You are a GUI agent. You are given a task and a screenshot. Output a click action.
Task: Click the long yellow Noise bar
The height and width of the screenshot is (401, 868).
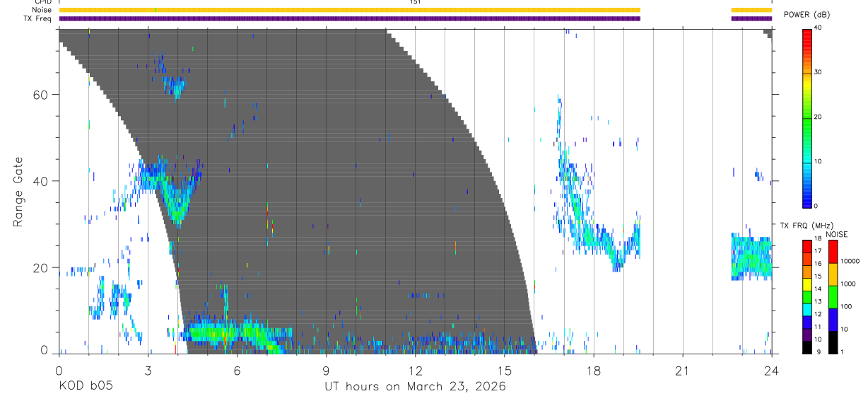pos(349,10)
